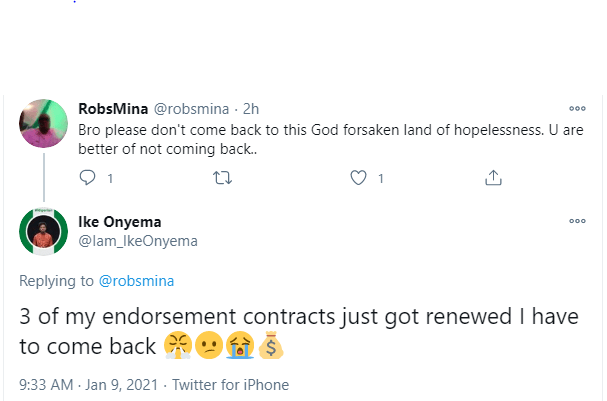Click the reply icon under RobsMina's tweet
Screen dimensions: 607x401
(87, 178)
